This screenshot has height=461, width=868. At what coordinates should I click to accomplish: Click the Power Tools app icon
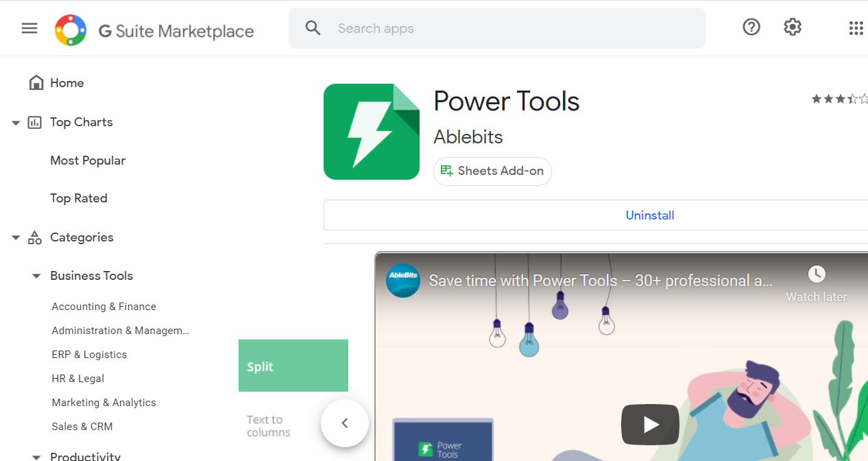[371, 131]
